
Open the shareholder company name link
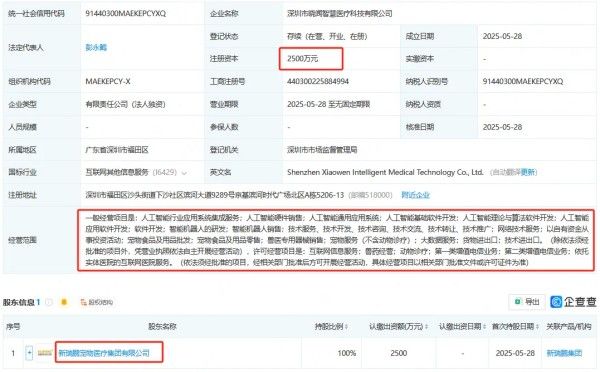(104, 353)
